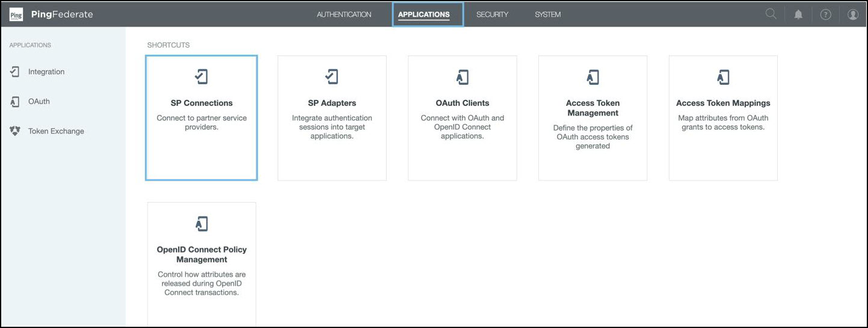Viewport: 868px width, 328px height.
Task: Open the SP Connections shortcut title
Action: [x=202, y=103]
